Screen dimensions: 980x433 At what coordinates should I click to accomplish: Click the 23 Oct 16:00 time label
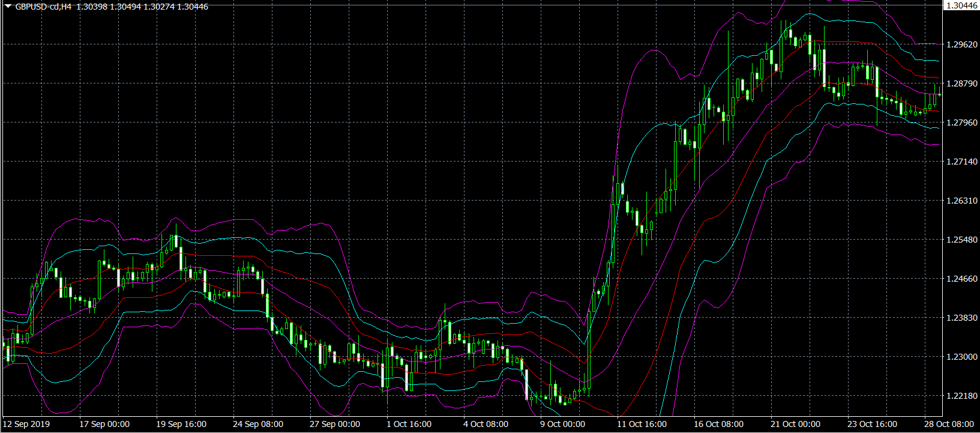tap(873, 424)
